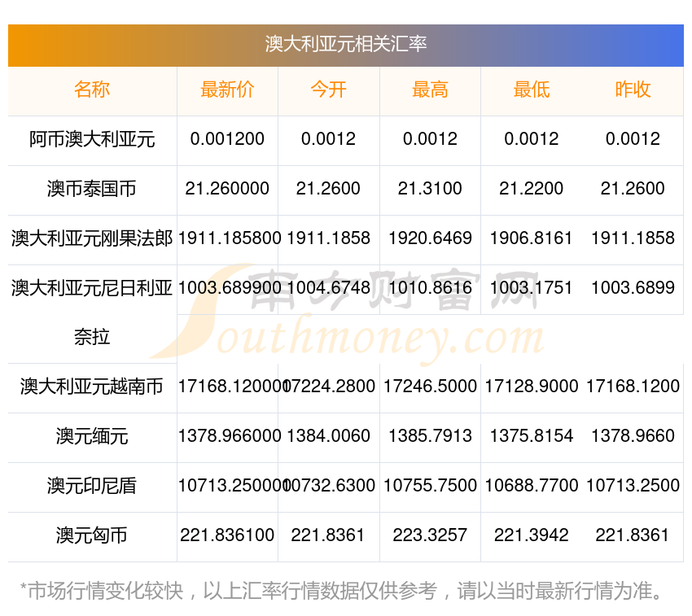Screen dimensions: 692x616
Task: Select the value 10755.7500
Action: pyautogui.click(x=431, y=485)
